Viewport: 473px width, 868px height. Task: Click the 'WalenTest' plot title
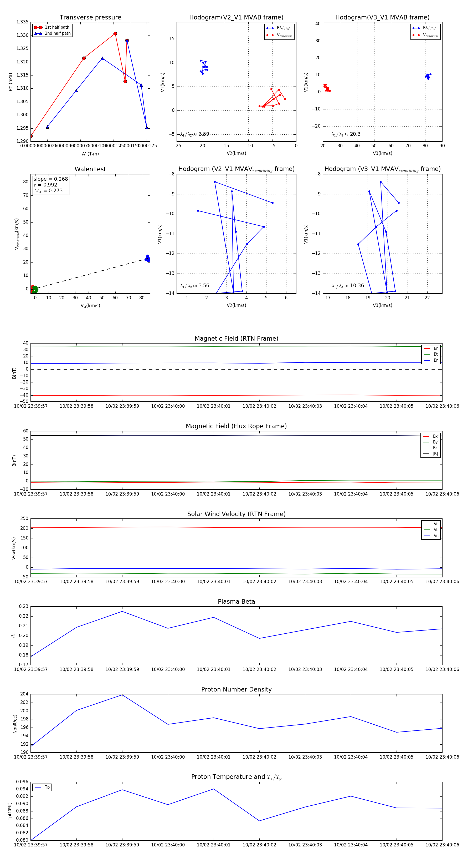[x=90, y=169]
